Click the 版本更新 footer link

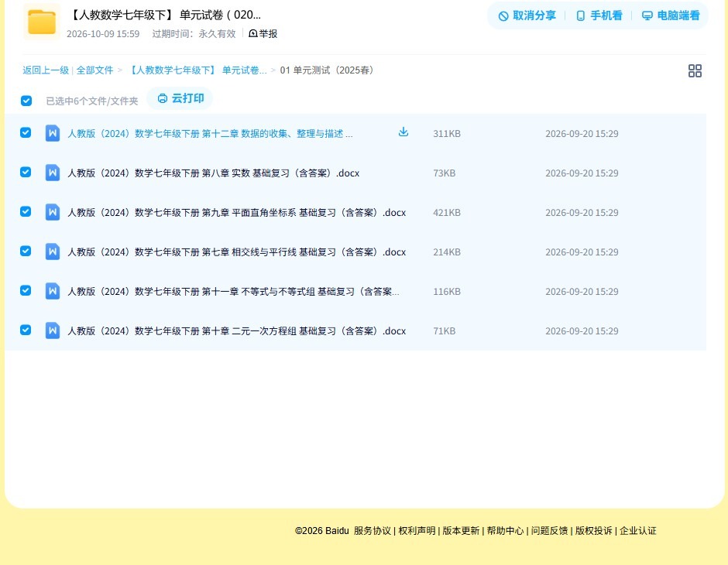461,531
